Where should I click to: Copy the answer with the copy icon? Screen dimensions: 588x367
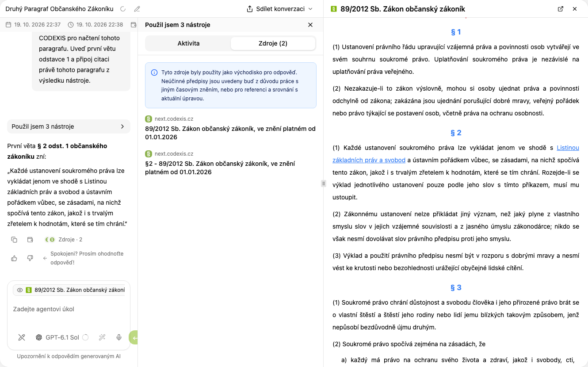[x=14, y=240]
